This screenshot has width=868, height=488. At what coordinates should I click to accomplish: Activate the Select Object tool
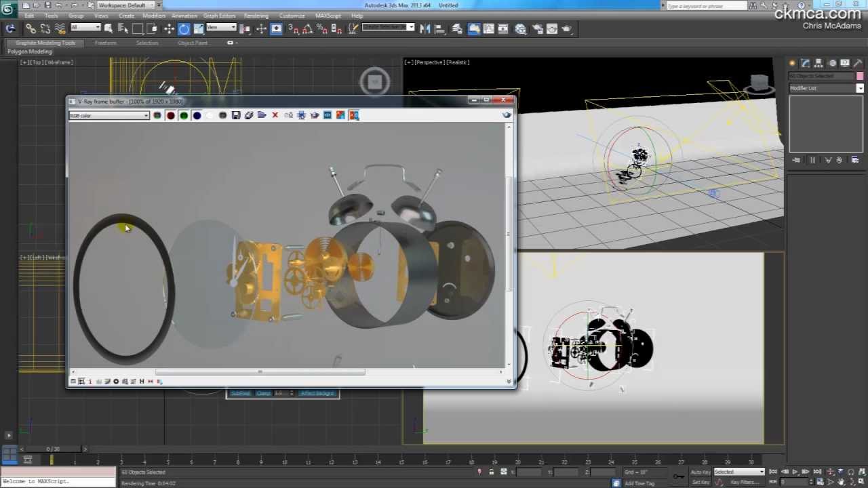click(x=108, y=28)
